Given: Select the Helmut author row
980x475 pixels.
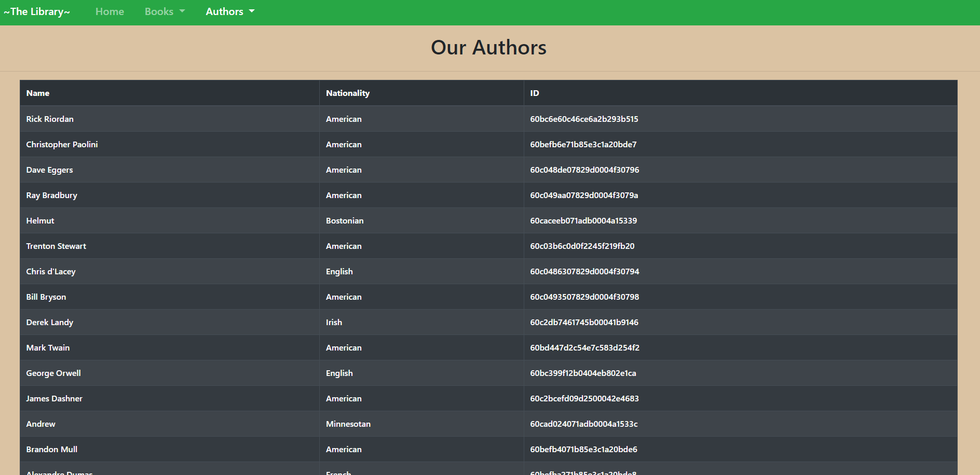Looking at the screenshot, I should coord(40,220).
